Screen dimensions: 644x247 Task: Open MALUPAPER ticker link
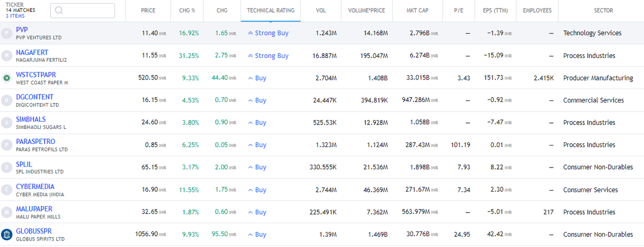(x=34, y=209)
